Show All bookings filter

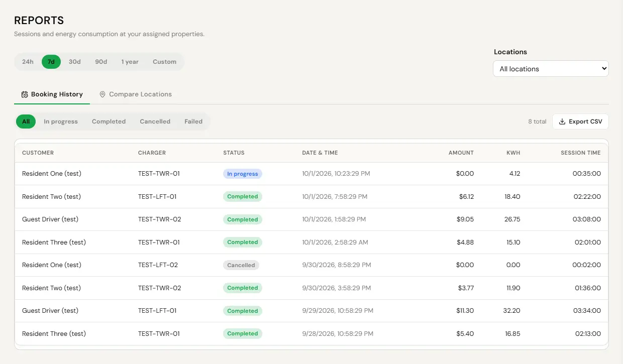coord(26,122)
